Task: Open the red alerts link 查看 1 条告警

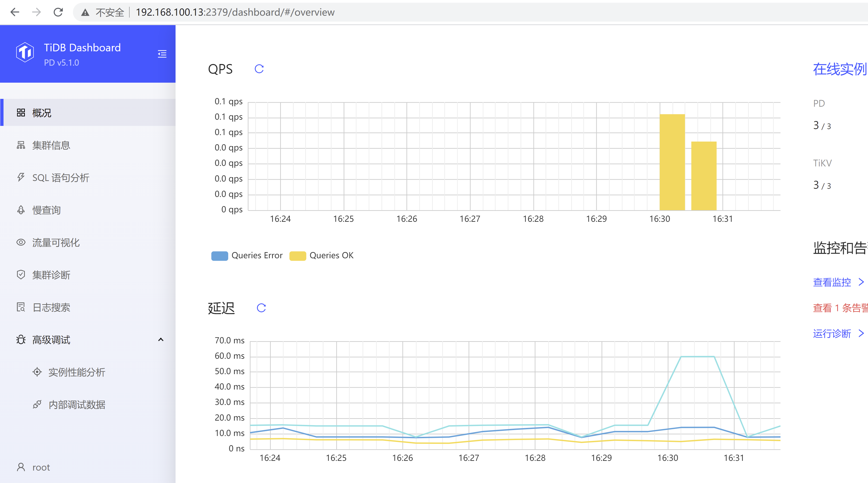Action: pyautogui.click(x=840, y=308)
